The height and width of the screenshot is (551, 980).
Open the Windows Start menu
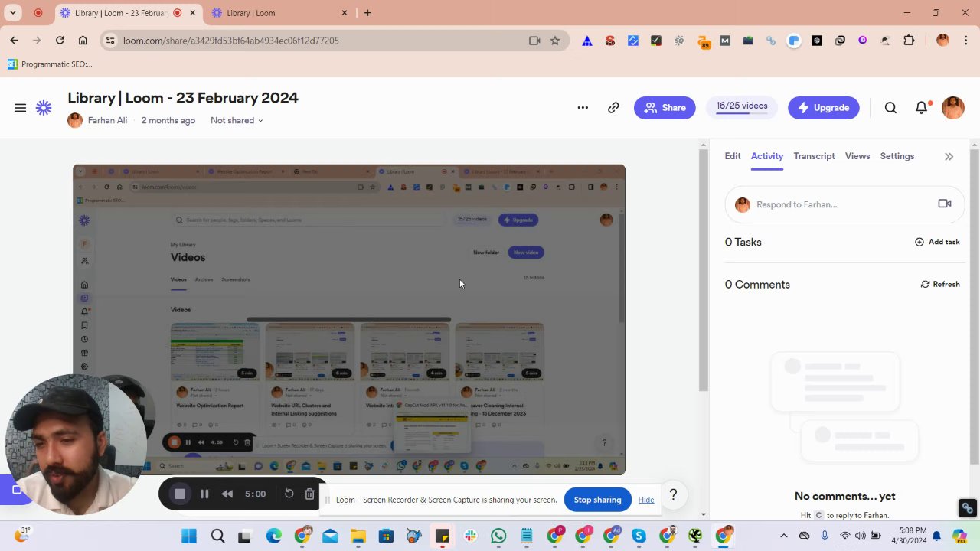point(188,536)
